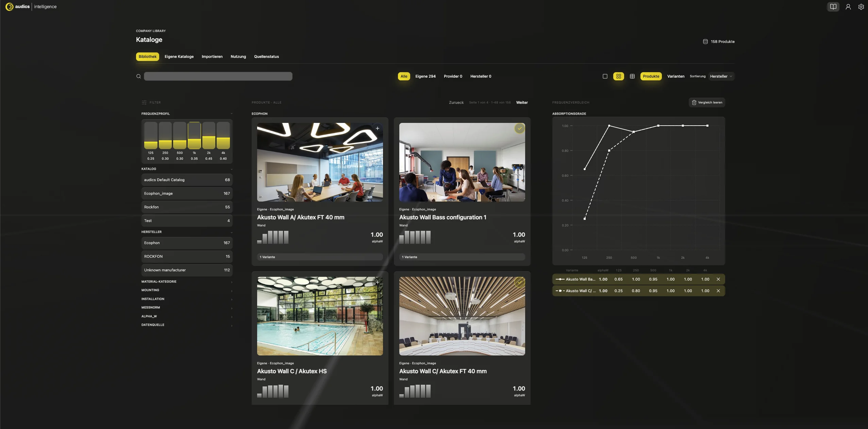Switch to grid card view icon
The image size is (868, 429).
(x=618, y=76)
